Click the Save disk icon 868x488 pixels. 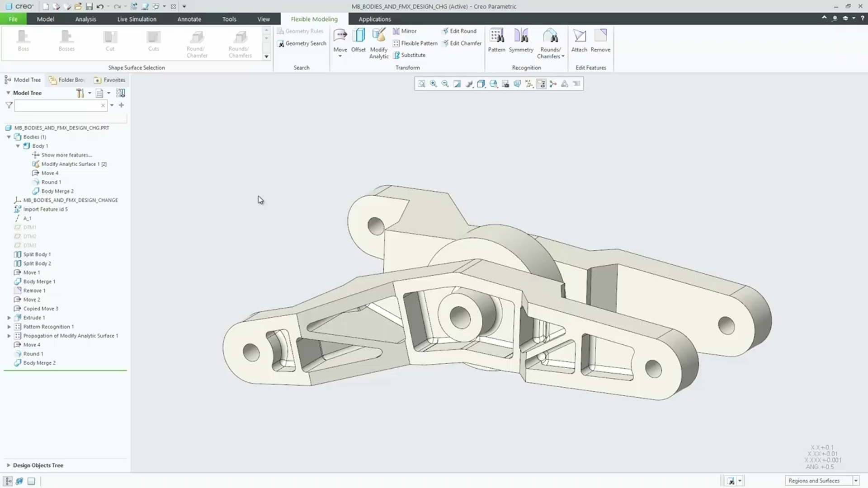(89, 6)
